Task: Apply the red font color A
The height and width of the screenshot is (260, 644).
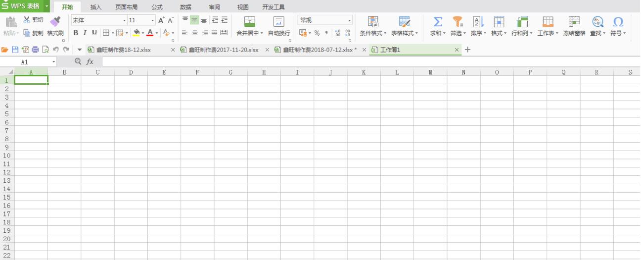Action: click(x=150, y=33)
